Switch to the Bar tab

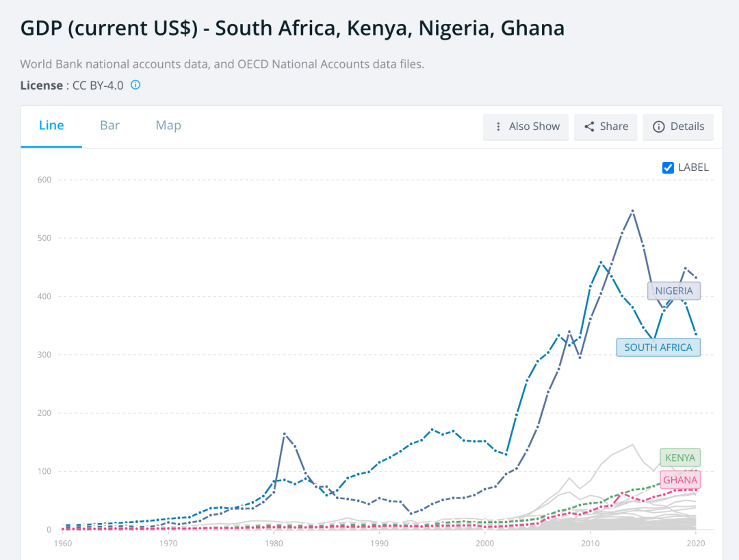109,125
